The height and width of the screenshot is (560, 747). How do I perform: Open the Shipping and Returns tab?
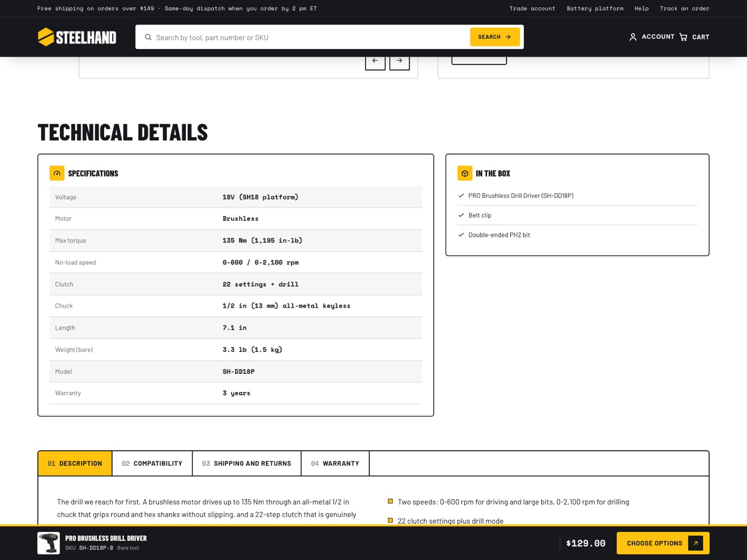(247, 463)
